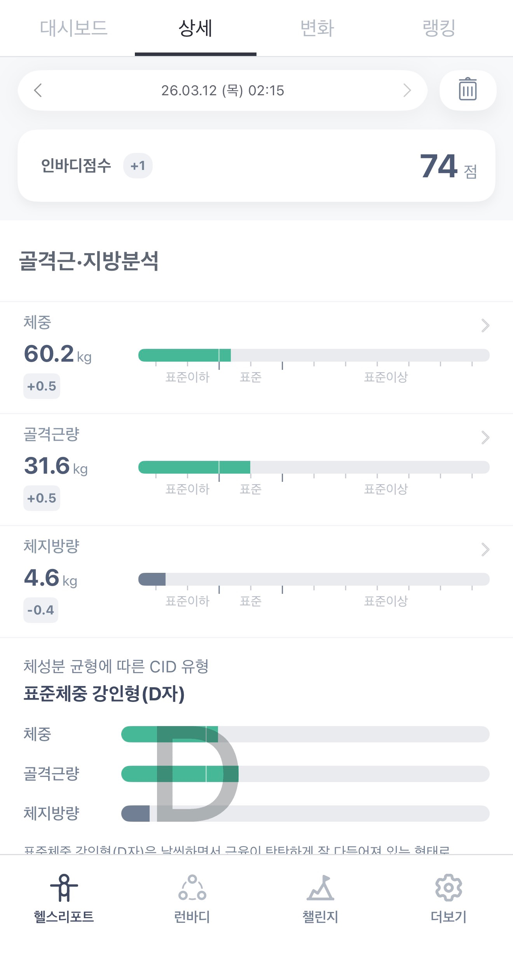Expand 골격근량 detail chevron

pyautogui.click(x=485, y=437)
